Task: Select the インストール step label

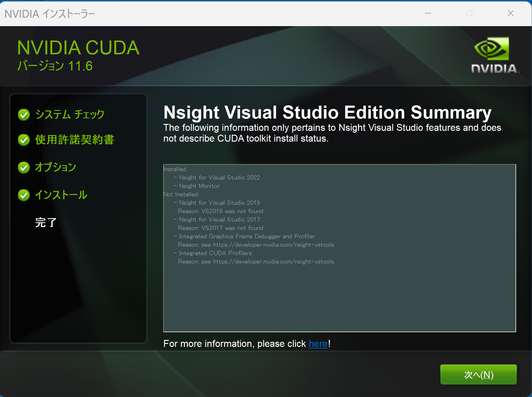Action: point(61,195)
